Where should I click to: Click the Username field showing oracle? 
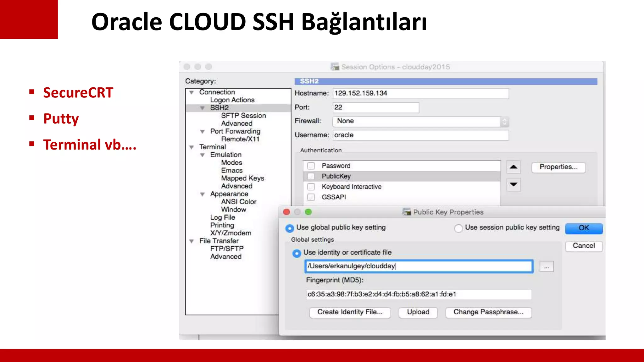point(421,135)
